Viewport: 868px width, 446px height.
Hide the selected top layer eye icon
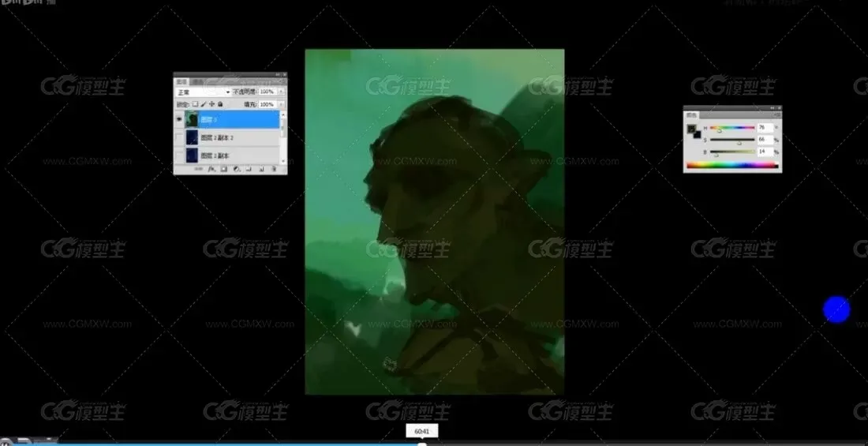[179, 119]
